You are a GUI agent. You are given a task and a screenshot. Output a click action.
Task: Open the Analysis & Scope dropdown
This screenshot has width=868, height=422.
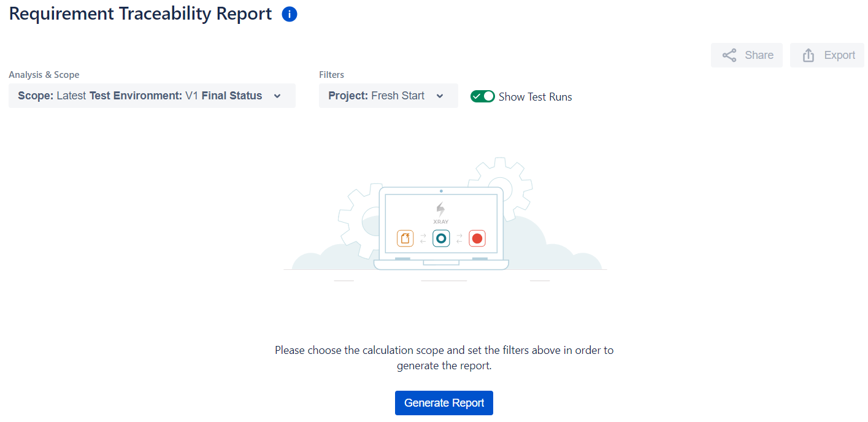coord(152,96)
